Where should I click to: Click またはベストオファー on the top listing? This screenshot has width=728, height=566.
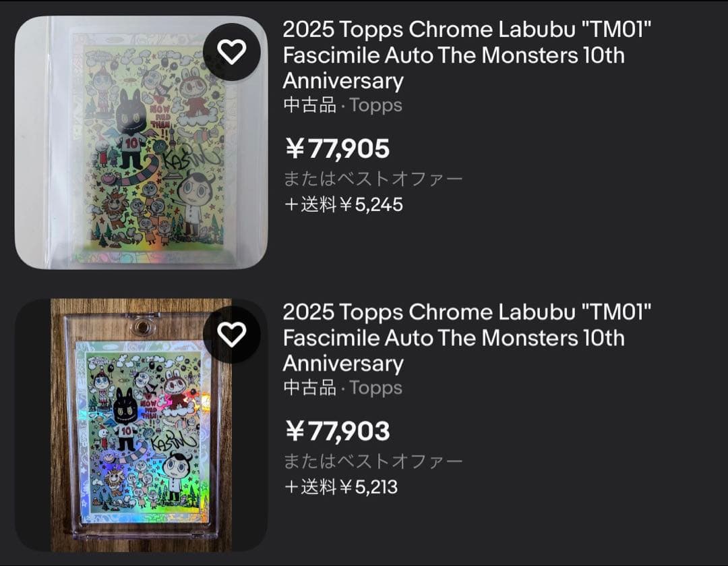(x=372, y=177)
